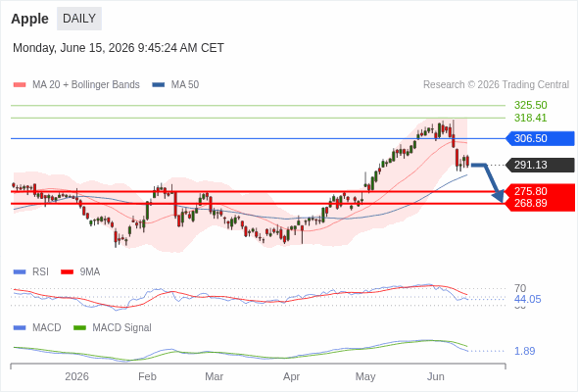Click the MACD Signal legend label

tap(122, 328)
